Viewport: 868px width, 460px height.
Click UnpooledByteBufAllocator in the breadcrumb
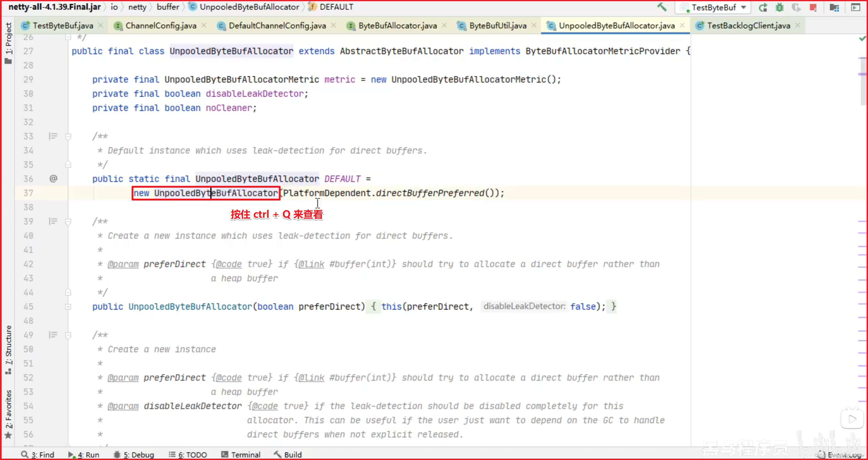click(249, 7)
